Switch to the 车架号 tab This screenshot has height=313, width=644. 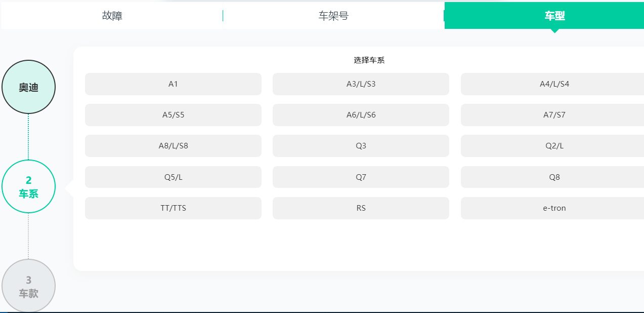pyautogui.click(x=333, y=15)
